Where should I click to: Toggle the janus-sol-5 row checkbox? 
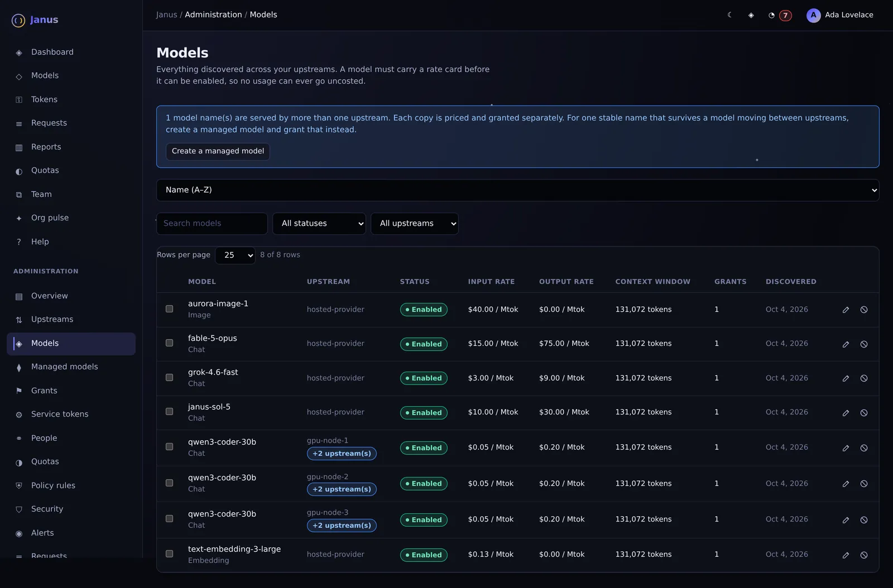click(x=169, y=412)
